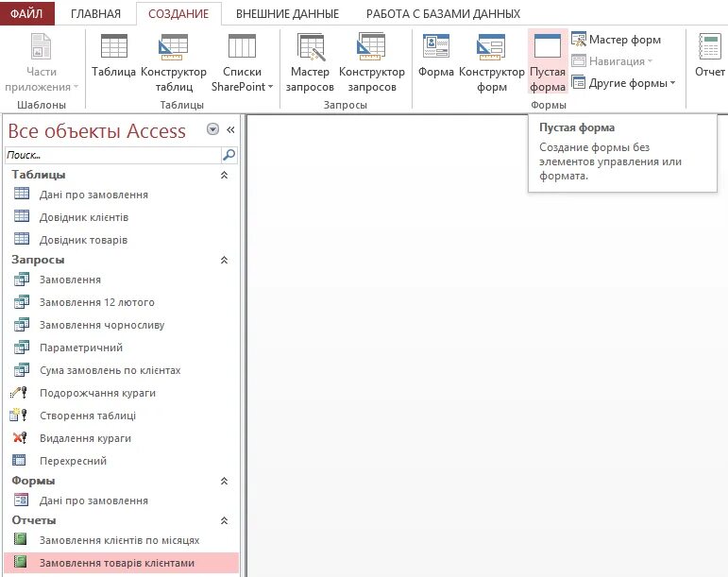Select query Параметричний
Viewport: 728px width, 577px height.
121,348
